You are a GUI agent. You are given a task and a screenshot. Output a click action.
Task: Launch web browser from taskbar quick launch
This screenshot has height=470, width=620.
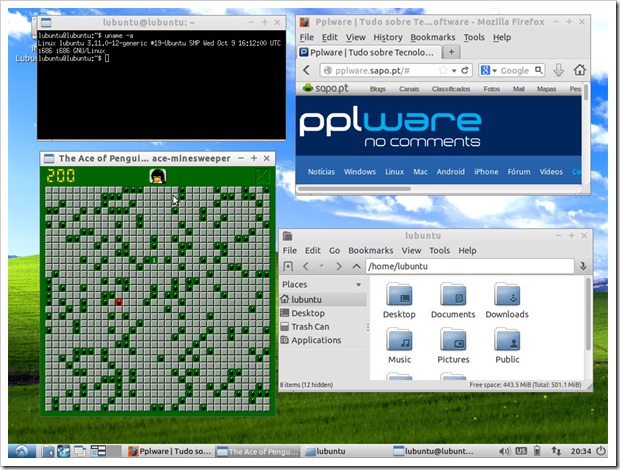pyautogui.click(x=64, y=451)
